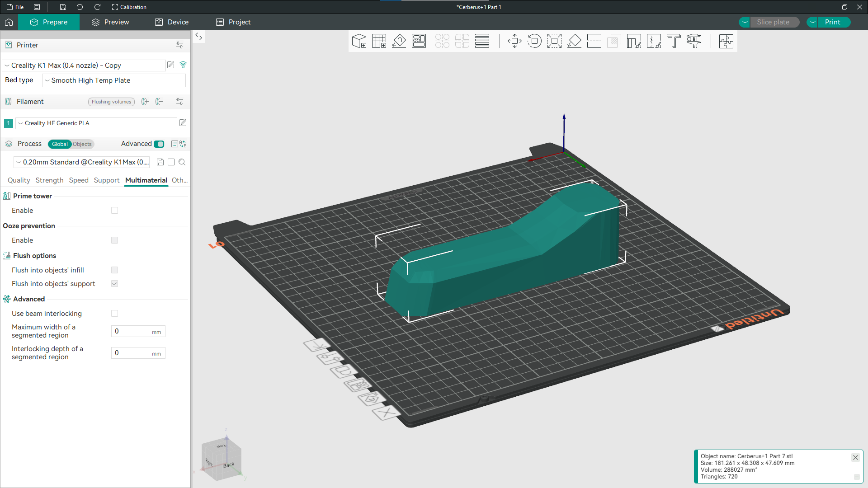The height and width of the screenshot is (488, 868).
Task: Switch to the Preview tab
Action: coord(110,22)
